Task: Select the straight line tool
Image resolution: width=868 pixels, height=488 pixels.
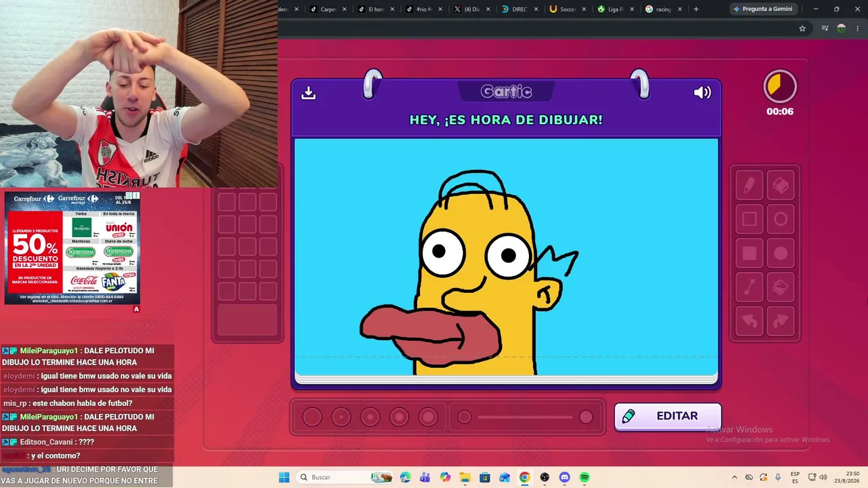Action: click(749, 287)
